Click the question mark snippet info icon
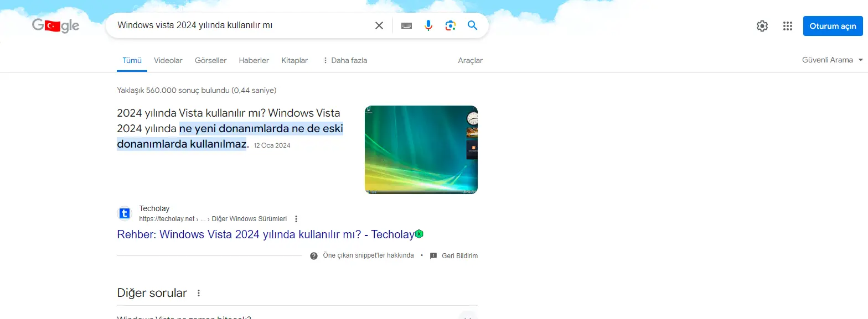Viewport: 868px width, 319px height. pos(314,256)
